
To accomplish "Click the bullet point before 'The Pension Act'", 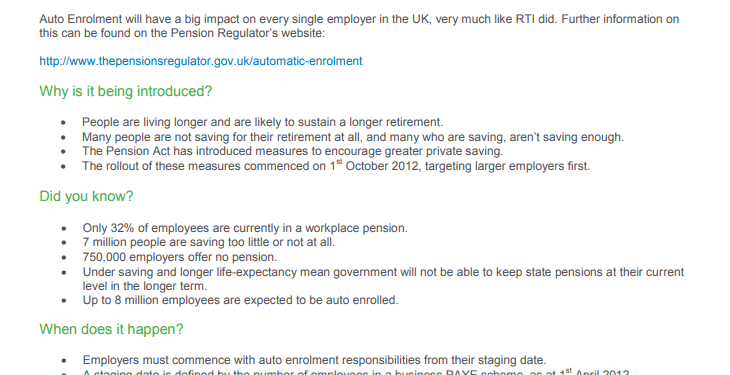I will pyautogui.click(x=64, y=152).
